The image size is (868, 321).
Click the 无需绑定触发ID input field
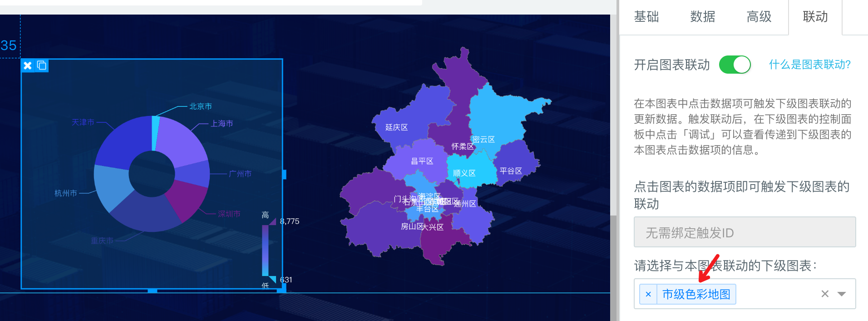(745, 232)
